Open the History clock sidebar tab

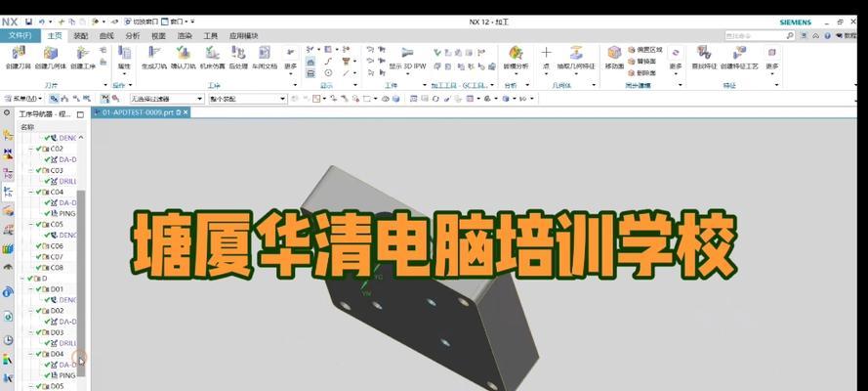(8, 340)
